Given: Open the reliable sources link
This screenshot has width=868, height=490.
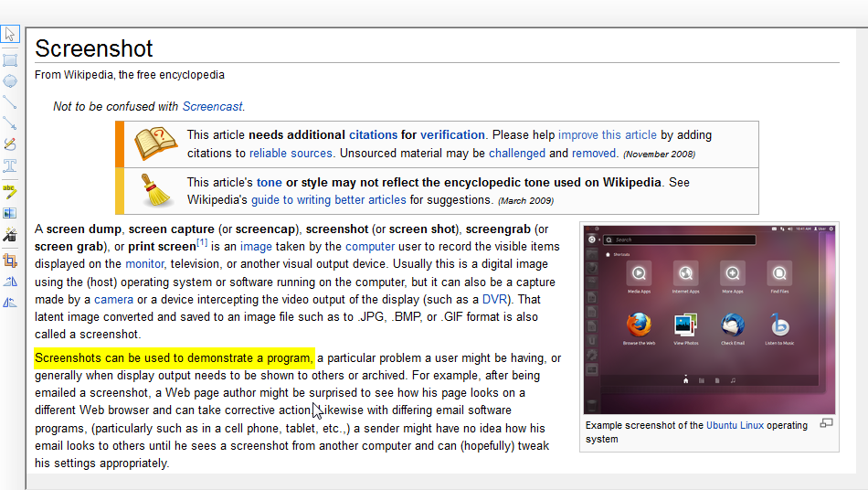Looking at the screenshot, I should [x=291, y=154].
